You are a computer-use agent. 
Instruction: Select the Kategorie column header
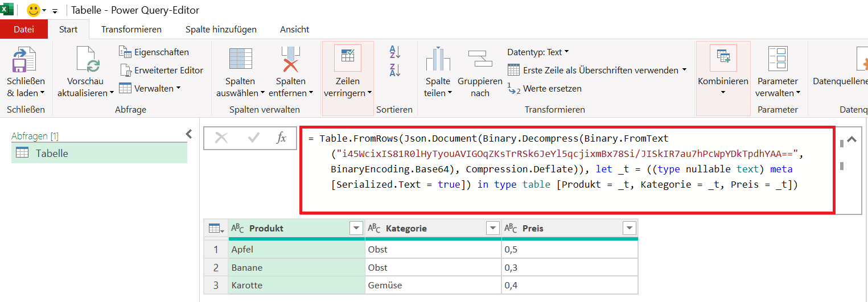pyautogui.click(x=433, y=228)
